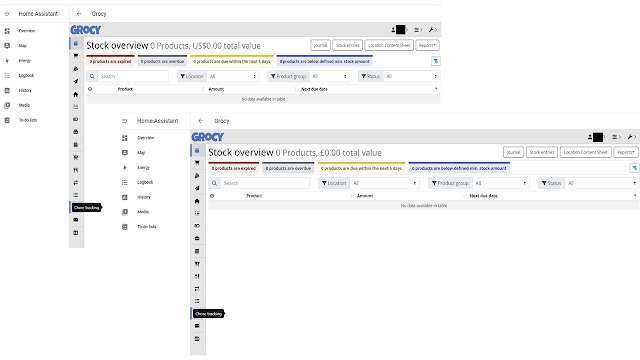Sort by Amount column in lower £ table
Image resolution: width=640 pixels, height=360 pixels.
(365, 196)
